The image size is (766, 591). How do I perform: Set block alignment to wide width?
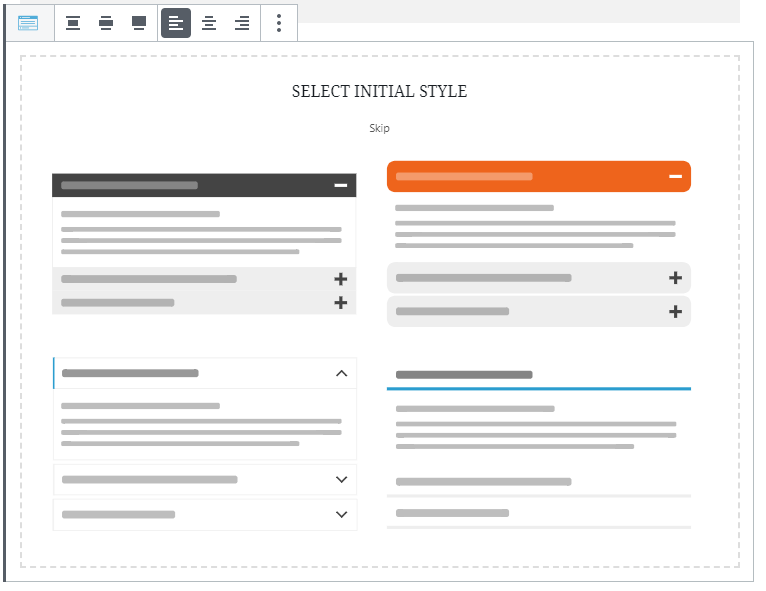[x=106, y=23]
